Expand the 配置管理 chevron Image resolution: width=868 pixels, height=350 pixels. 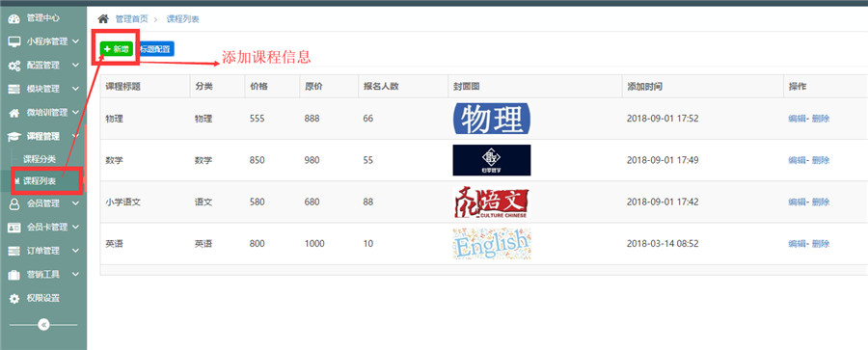(76, 66)
